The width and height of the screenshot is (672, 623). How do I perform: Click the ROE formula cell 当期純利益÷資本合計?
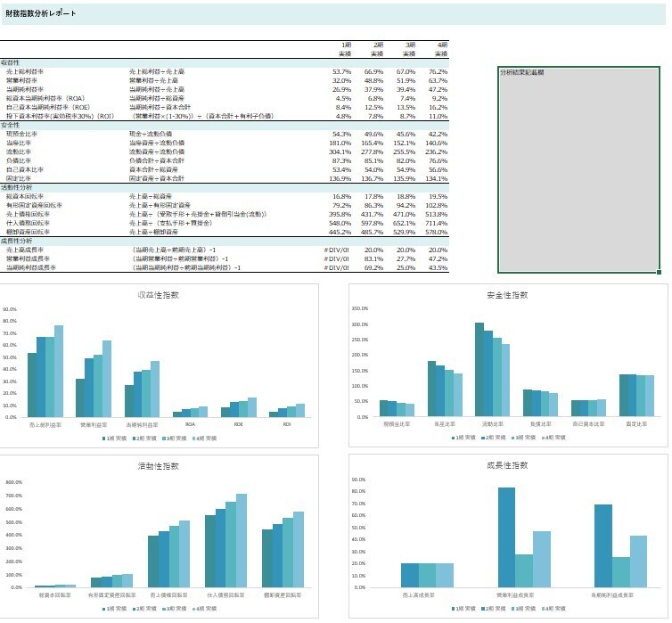[x=160, y=107]
